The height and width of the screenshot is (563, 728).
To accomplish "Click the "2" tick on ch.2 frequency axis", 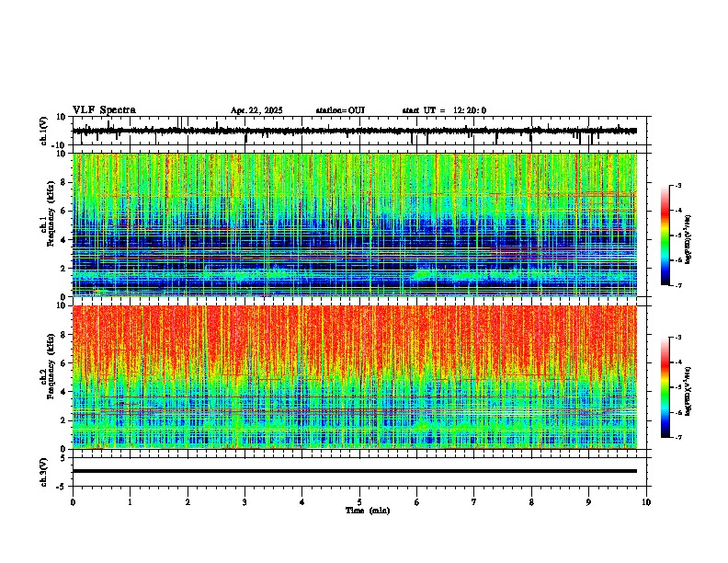I will click(x=64, y=420).
